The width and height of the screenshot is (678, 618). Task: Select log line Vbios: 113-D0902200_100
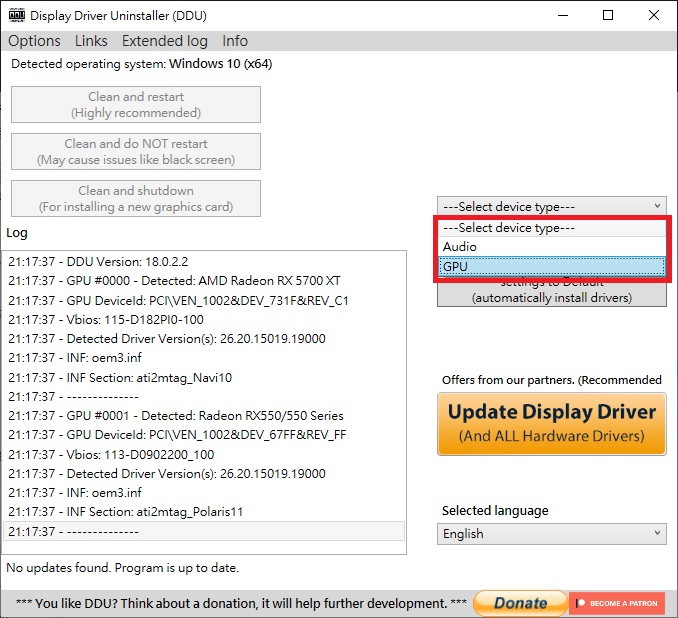pos(204,455)
